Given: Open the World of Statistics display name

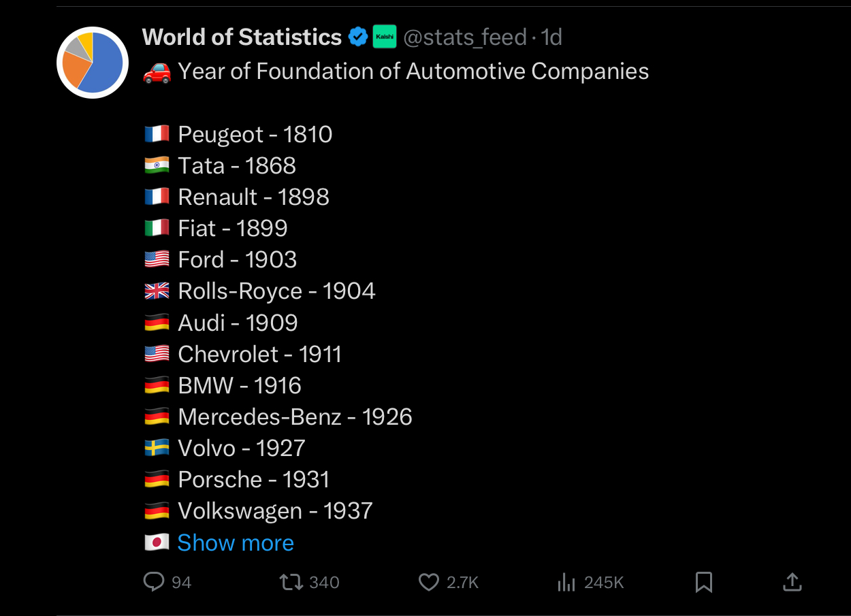Looking at the screenshot, I should (242, 37).
